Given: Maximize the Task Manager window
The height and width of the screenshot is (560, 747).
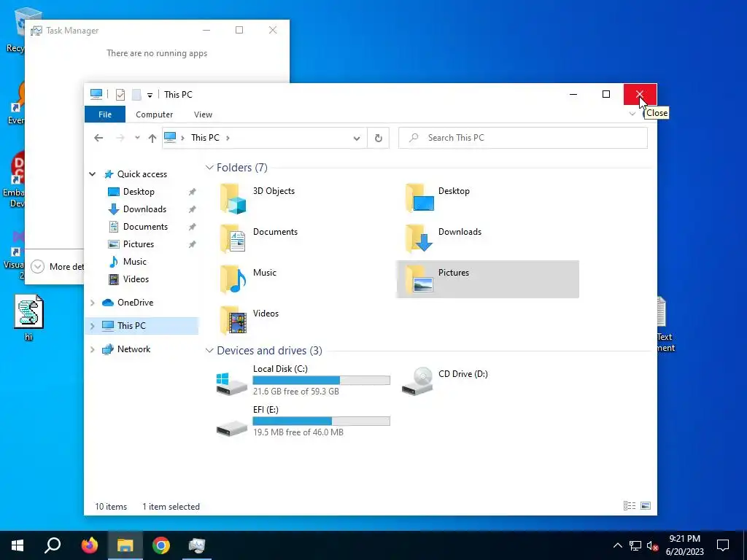Looking at the screenshot, I should (239, 30).
